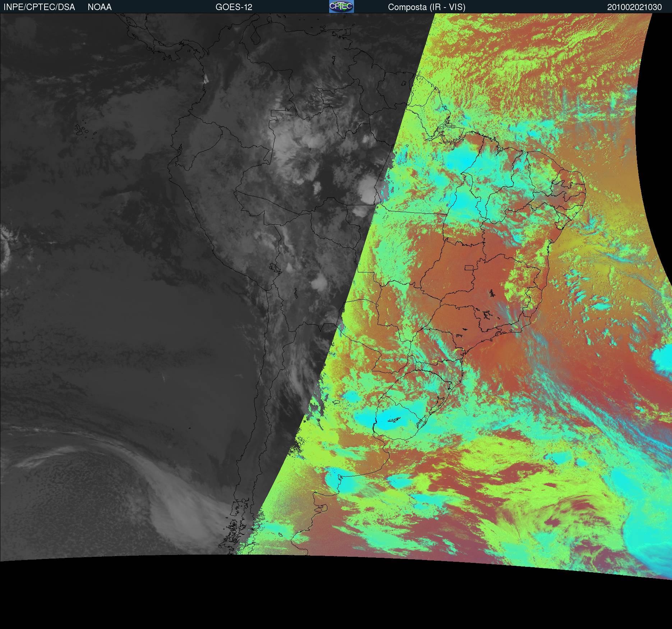Viewport: 672px width, 629px height.
Task: Click the Composta (IR - VIS) title
Action: [427, 7]
